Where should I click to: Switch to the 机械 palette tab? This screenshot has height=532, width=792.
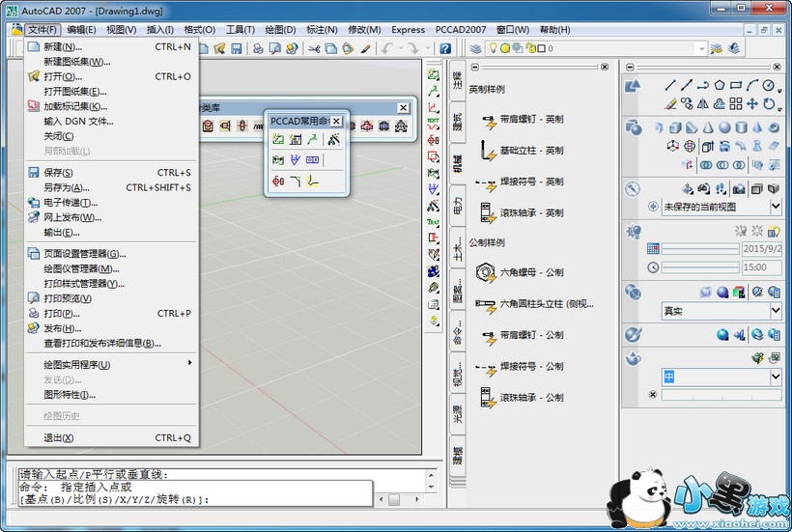(458, 162)
